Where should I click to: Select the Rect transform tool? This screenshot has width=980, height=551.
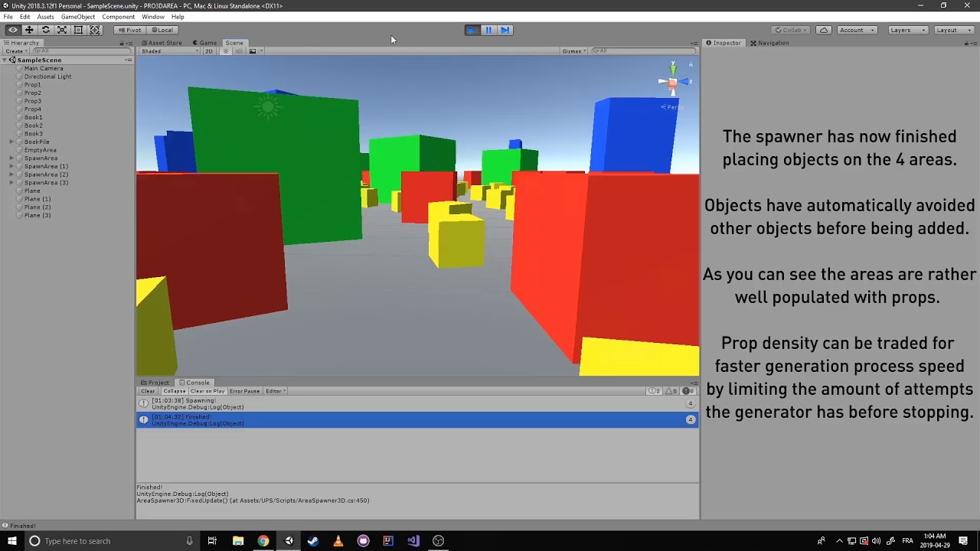click(x=78, y=30)
